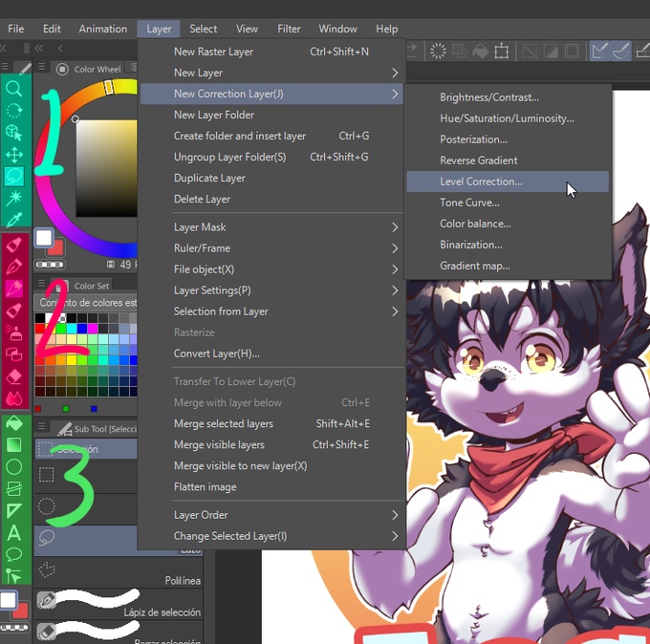650x644 pixels.
Task: Select the Balloon speech bubble tool
Action: point(13,554)
